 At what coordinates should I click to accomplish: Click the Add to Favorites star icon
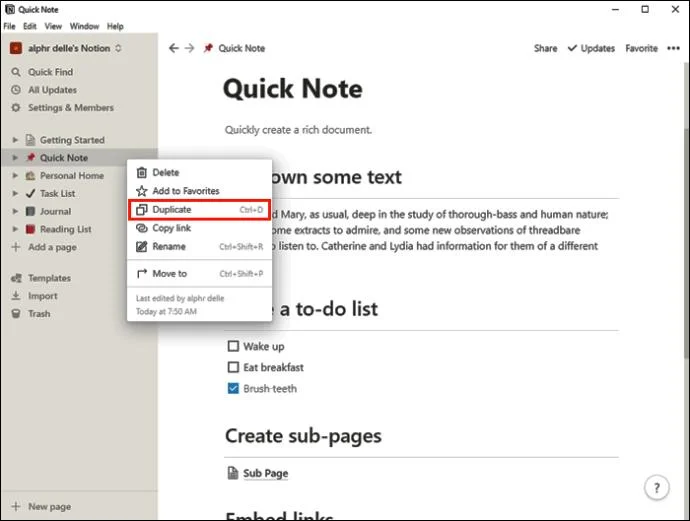[x=141, y=191]
